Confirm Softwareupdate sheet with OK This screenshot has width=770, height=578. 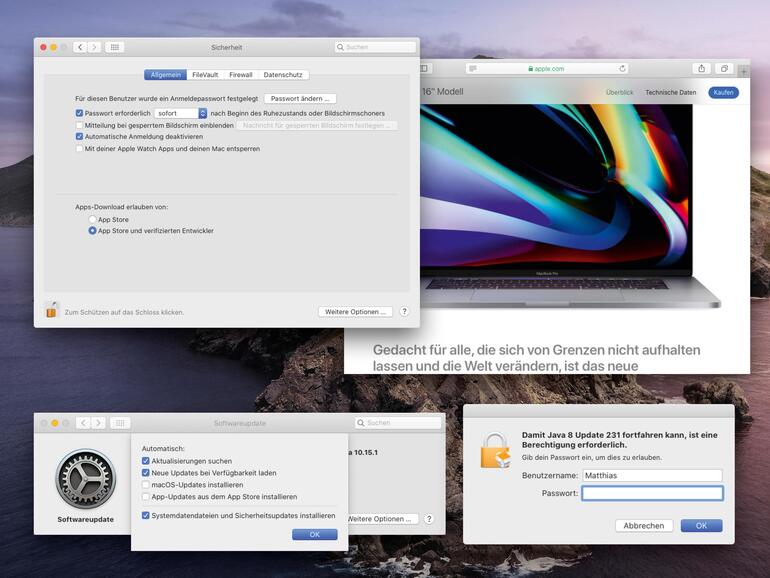315,534
